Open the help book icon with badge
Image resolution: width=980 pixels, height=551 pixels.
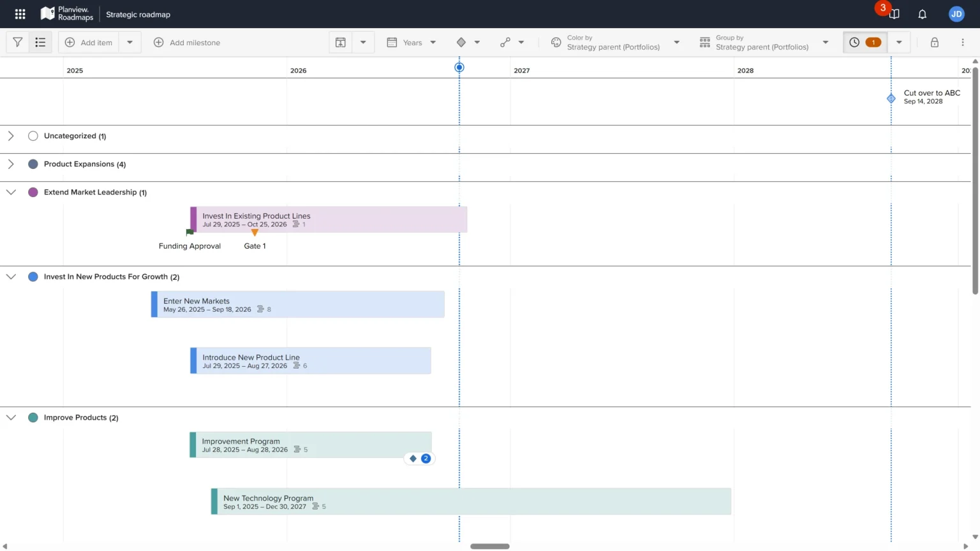tap(894, 14)
